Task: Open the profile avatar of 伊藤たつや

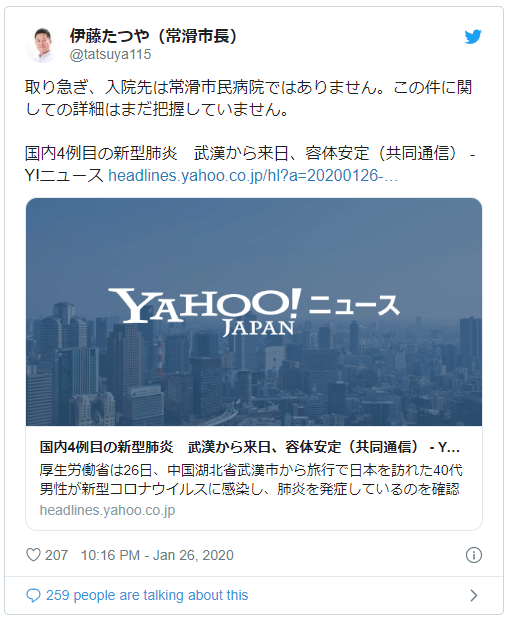Action: pyautogui.click(x=43, y=45)
